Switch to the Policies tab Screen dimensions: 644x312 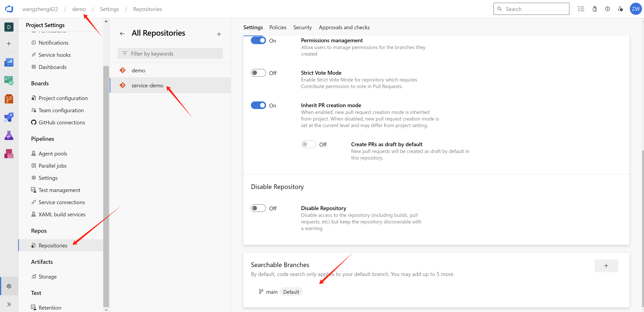click(x=278, y=27)
